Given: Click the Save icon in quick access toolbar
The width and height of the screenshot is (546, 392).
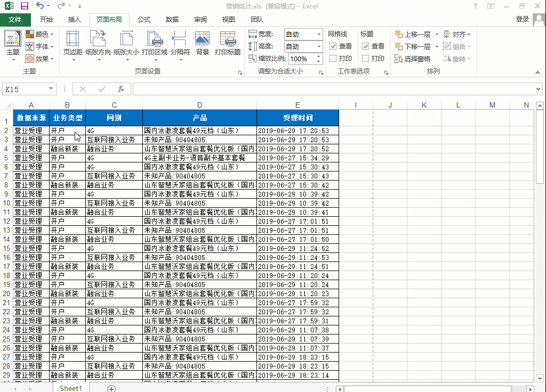Looking at the screenshot, I should pos(25,6).
